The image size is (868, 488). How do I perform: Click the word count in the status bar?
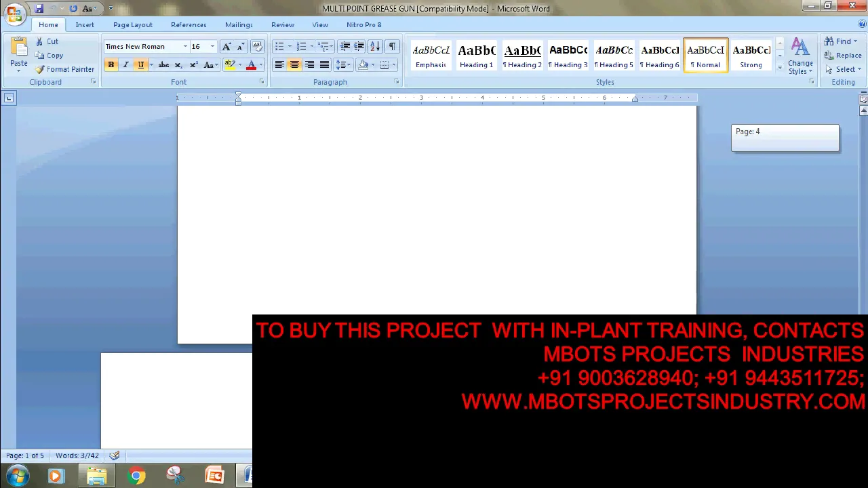(77, 455)
